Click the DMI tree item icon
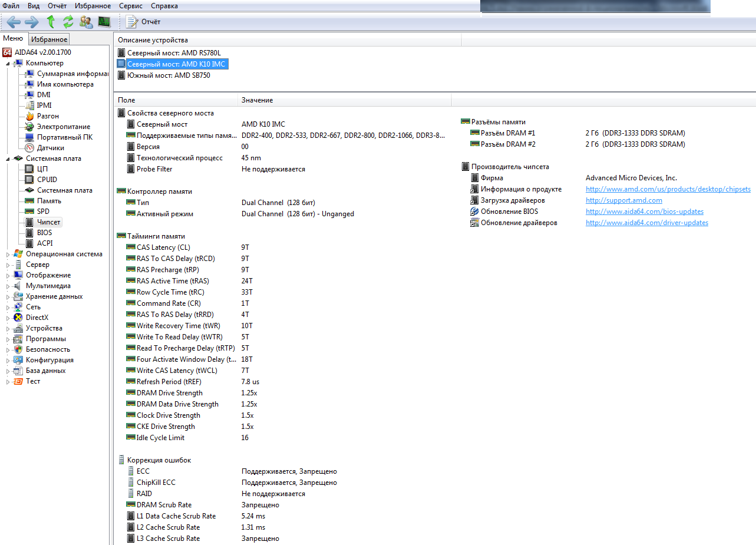The image size is (756, 545). (29, 95)
